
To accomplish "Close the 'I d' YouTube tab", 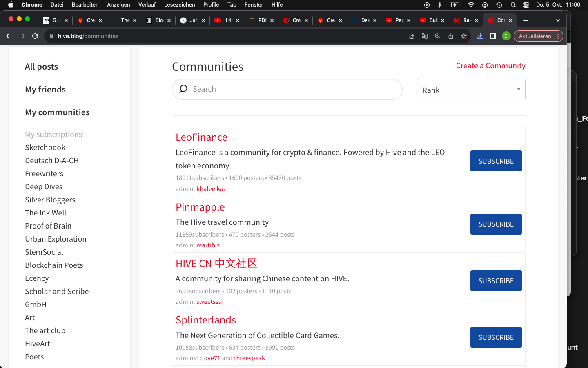I will 238,20.
